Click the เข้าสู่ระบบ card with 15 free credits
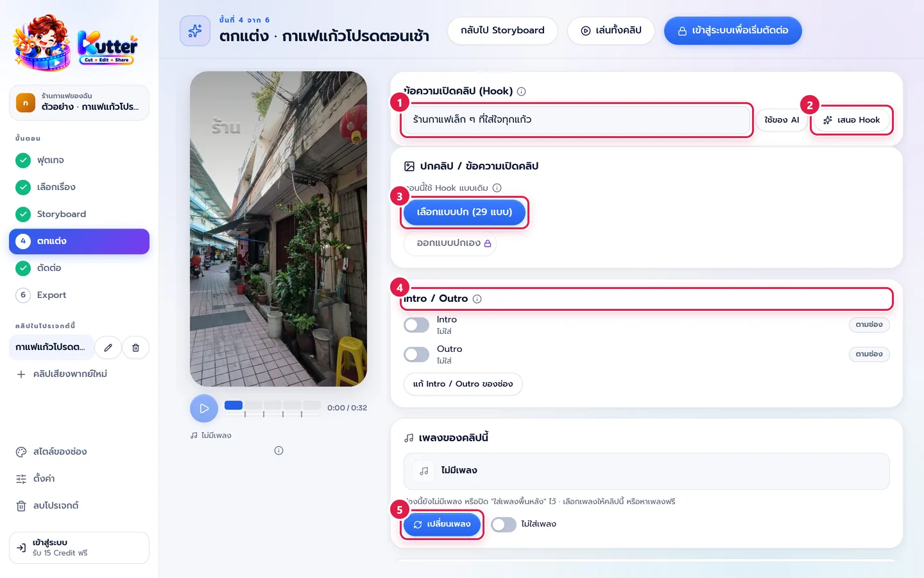Viewport: 924px width, 578px height. (x=79, y=548)
